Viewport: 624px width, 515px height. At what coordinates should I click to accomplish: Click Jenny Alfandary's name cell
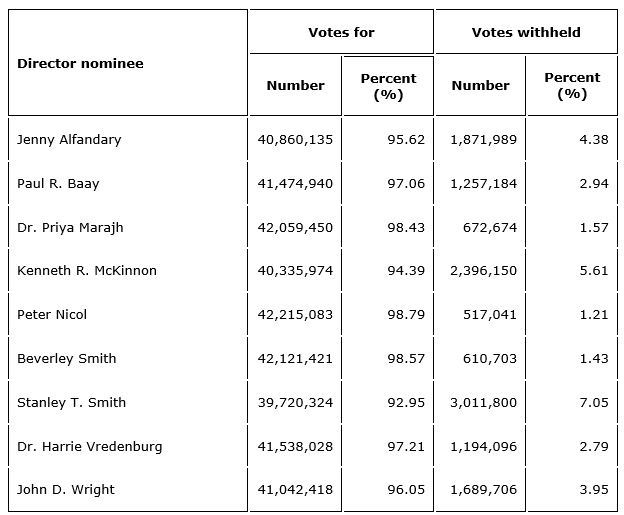pyautogui.click(x=69, y=139)
